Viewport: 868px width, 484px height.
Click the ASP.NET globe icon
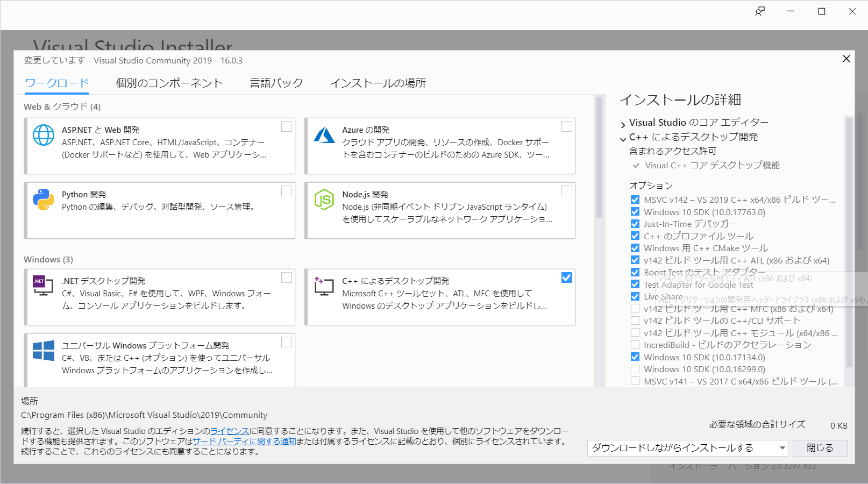pos(44,135)
